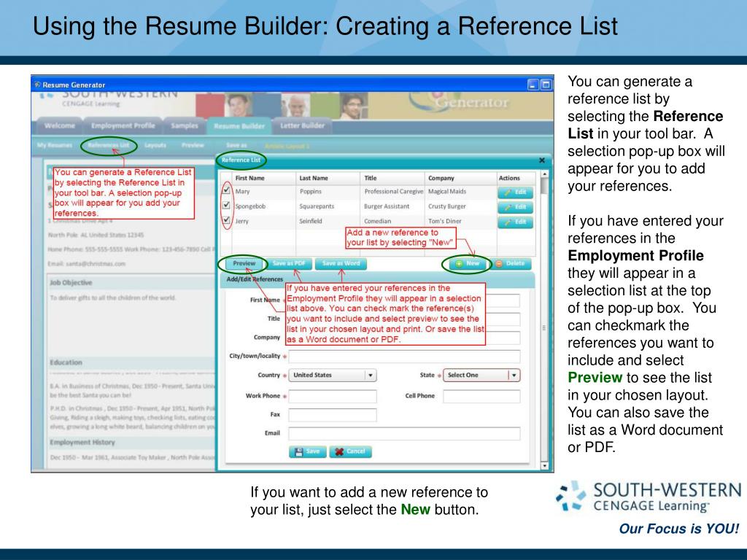Viewport: 747px width, 560px height.
Task: Click scrollbar down arrow in Reference List
Action: tap(544, 466)
